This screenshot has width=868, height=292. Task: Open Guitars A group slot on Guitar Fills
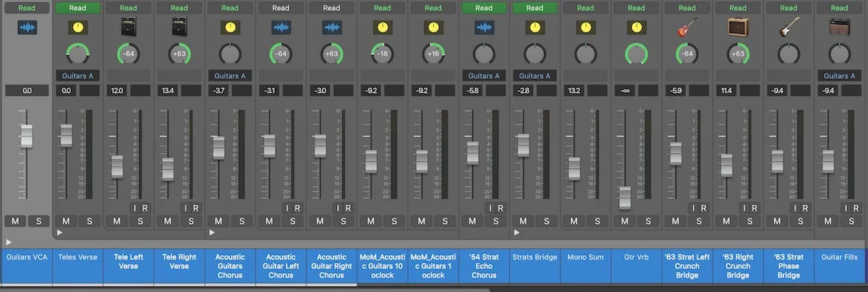point(839,75)
